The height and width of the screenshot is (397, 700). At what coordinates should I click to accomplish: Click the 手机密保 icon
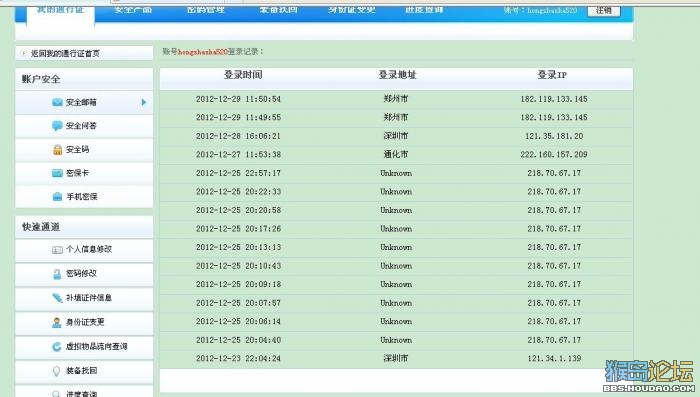[x=57, y=196]
